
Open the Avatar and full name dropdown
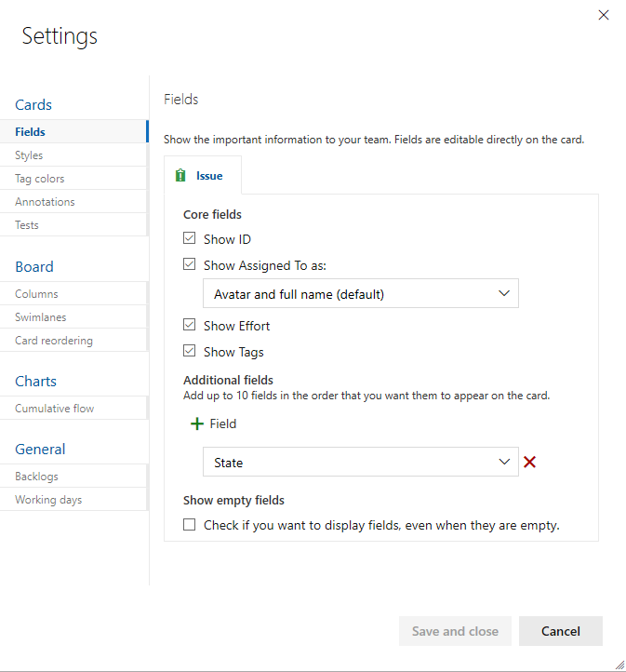point(361,293)
